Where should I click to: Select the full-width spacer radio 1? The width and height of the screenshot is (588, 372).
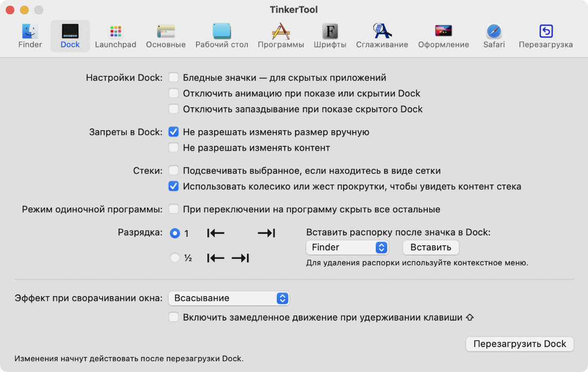click(x=174, y=233)
